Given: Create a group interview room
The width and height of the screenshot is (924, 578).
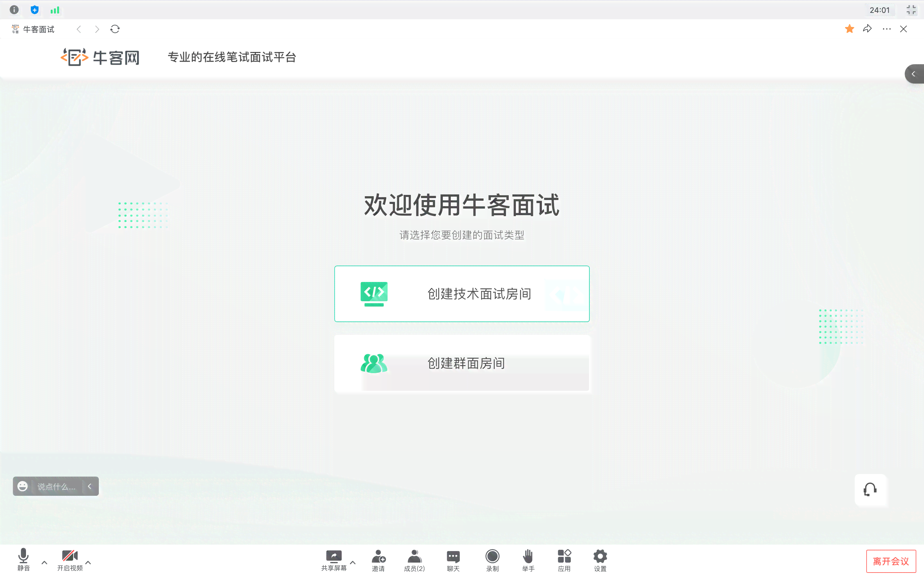Looking at the screenshot, I should point(462,363).
